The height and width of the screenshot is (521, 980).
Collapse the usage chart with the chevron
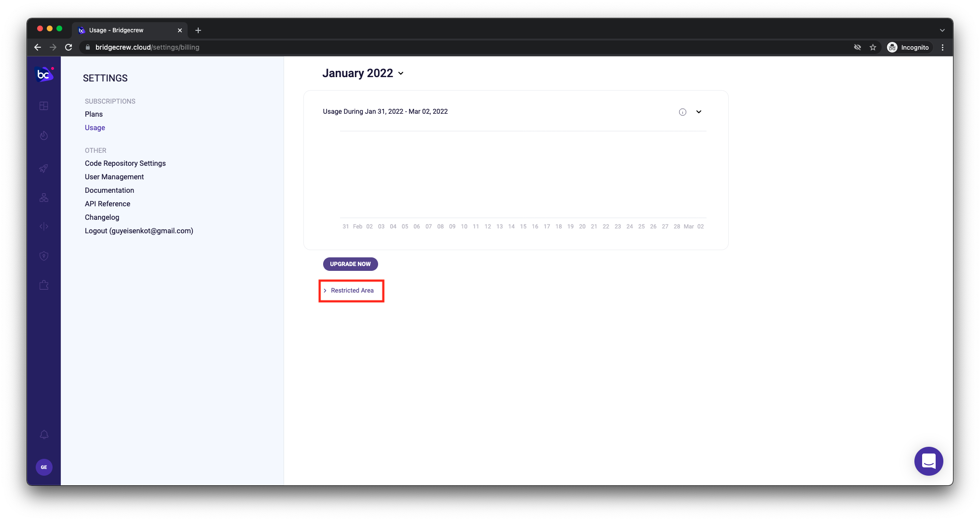tap(698, 112)
